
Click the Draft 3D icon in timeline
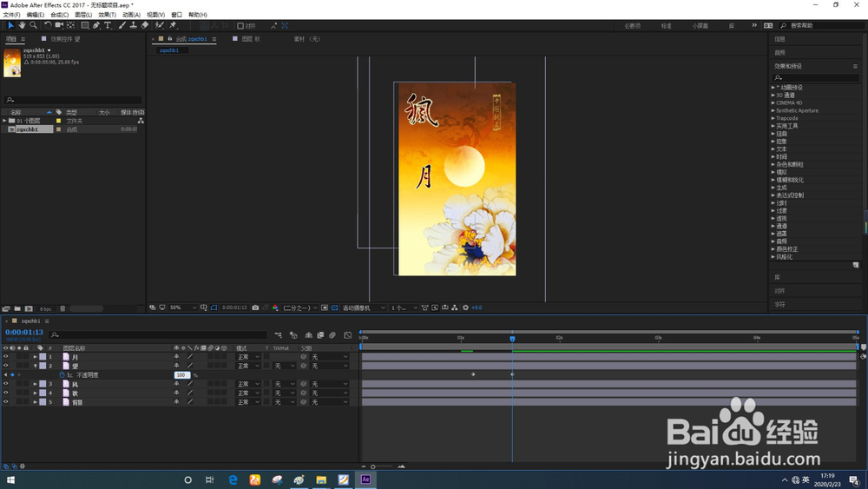293,335
